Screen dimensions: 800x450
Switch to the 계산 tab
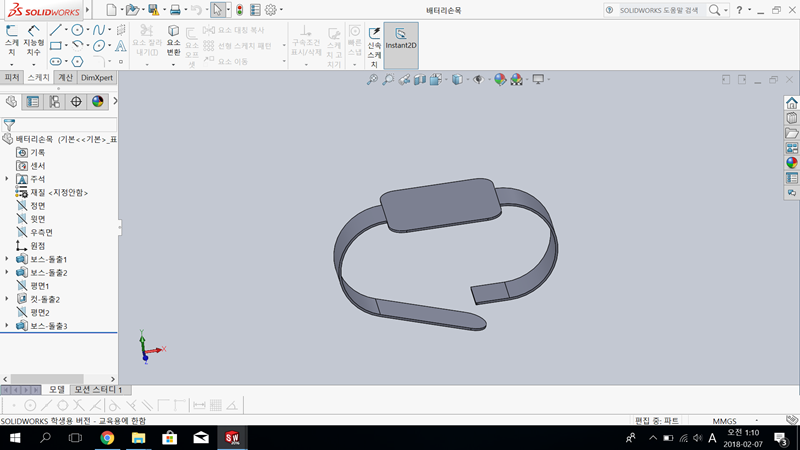(x=65, y=78)
